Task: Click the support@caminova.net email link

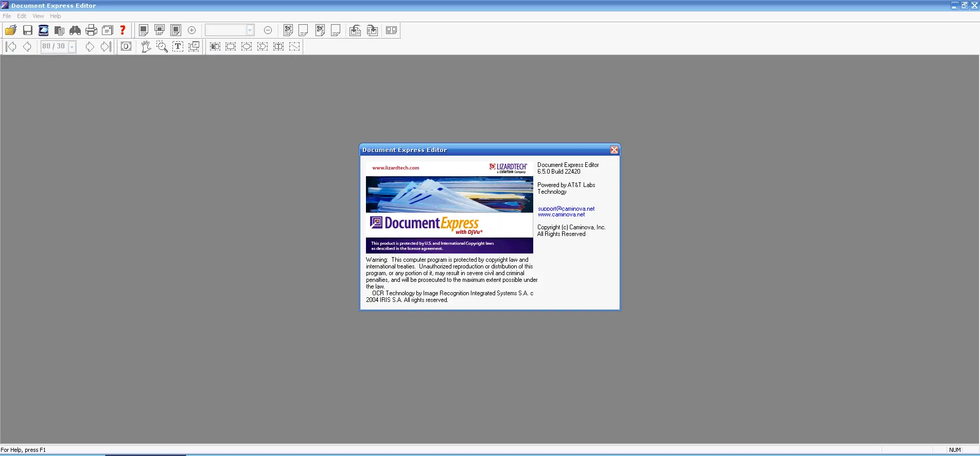Action: (566, 209)
